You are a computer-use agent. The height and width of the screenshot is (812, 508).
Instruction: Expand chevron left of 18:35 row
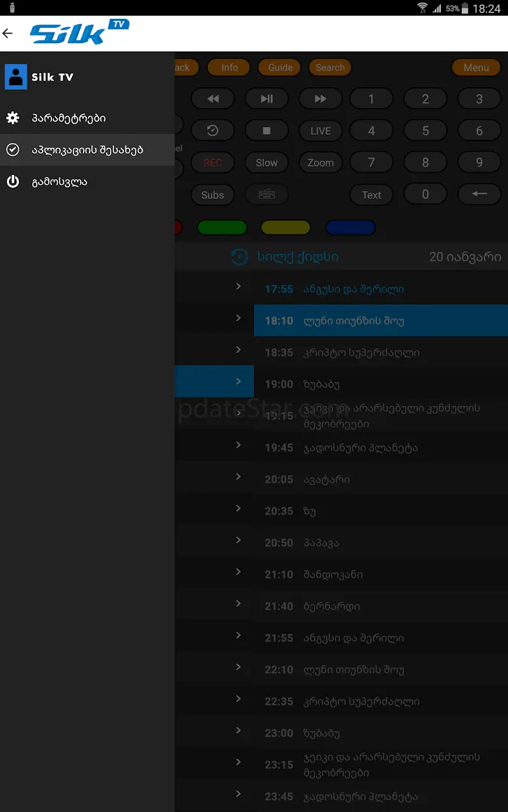[x=238, y=350]
